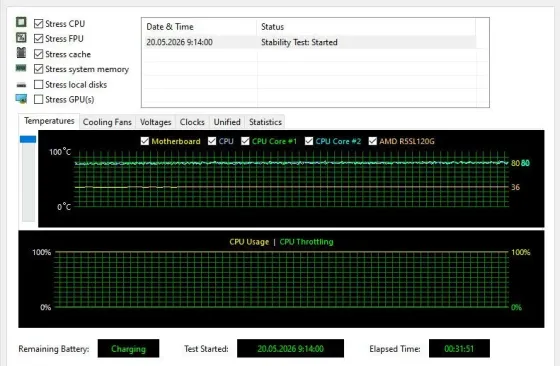The width and height of the screenshot is (560, 366).
Task: Click the CPU Usage graph label
Action: 249,242
